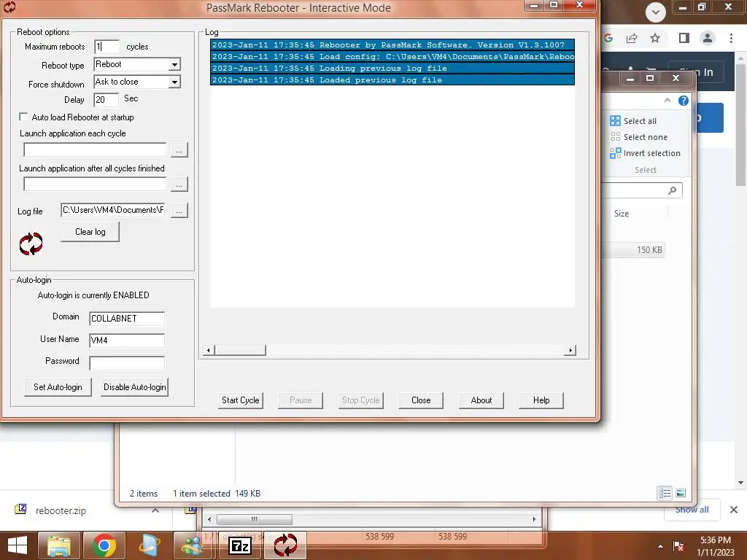Image resolution: width=747 pixels, height=560 pixels.
Task: Click the Password field
Action: (127, 363)
